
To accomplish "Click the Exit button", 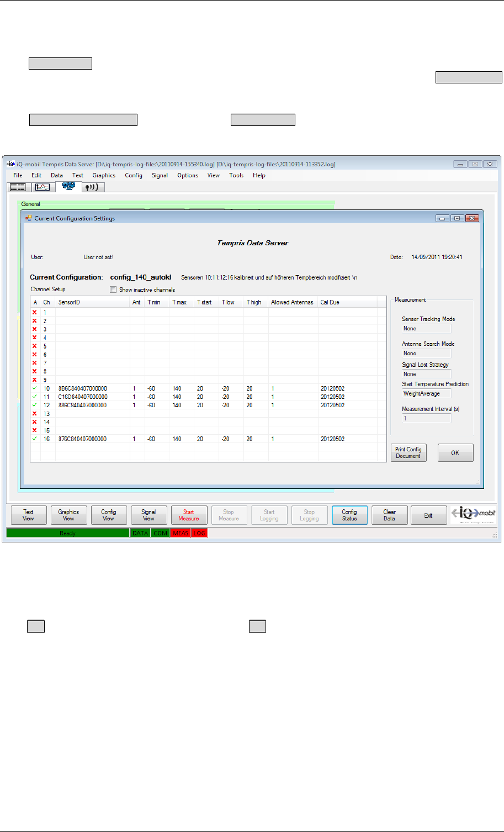I will click(x=428, y=515).
